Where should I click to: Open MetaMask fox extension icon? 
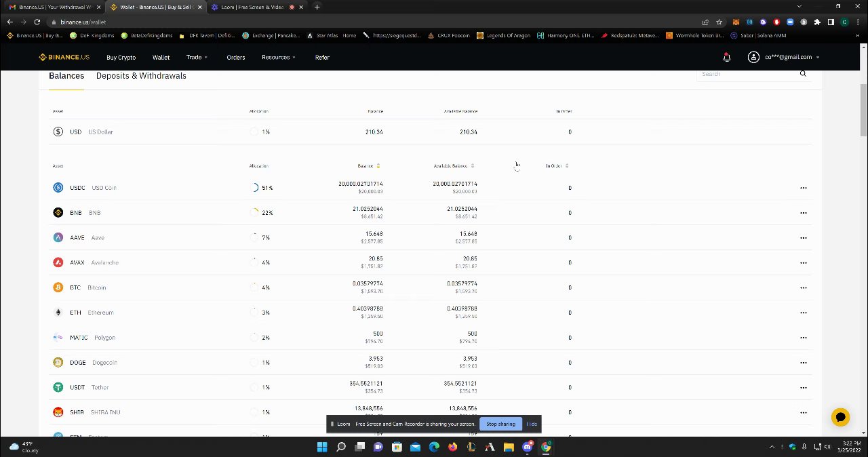[736, 22]
